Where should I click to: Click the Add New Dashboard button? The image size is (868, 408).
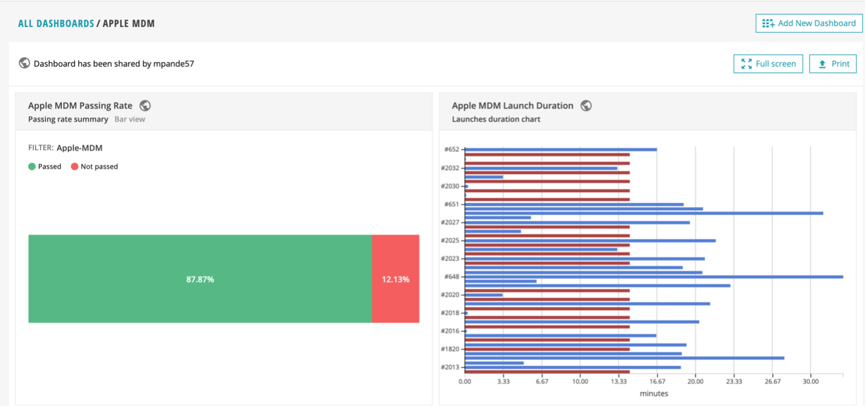(808, 23)
